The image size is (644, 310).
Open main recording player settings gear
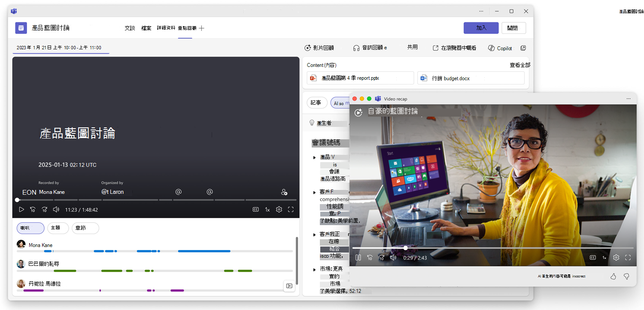click(x=279, y=210)
